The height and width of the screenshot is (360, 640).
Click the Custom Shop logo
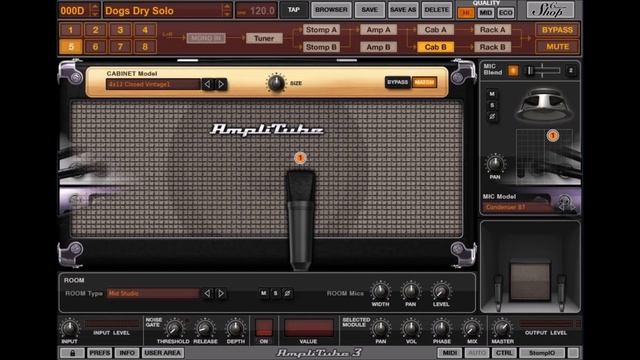[x=550, y=10]
